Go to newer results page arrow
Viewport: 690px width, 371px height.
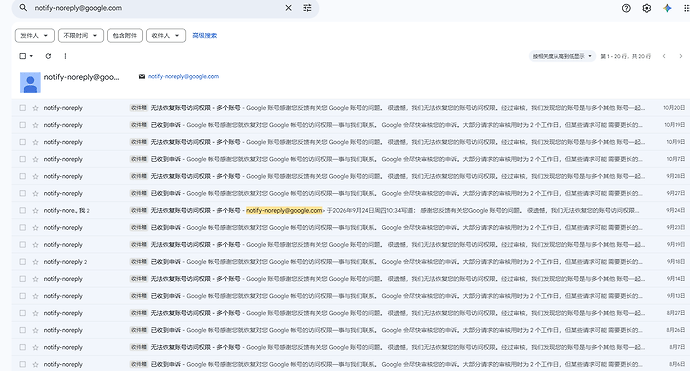(664, 56)
